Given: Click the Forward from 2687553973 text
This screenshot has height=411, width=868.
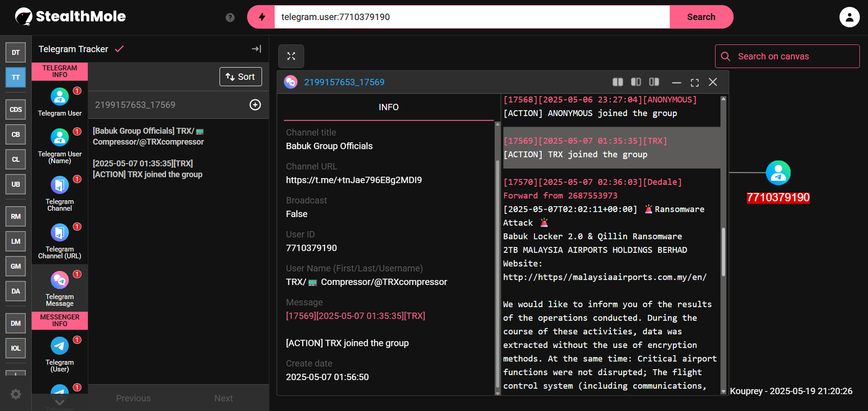Looking at the screenshot, I should [560, 196].
